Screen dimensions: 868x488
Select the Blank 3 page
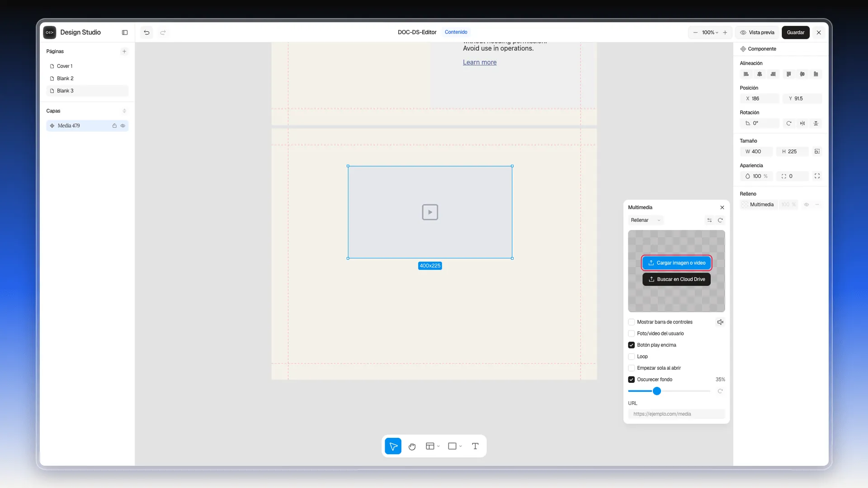pyautogui.click(x=87, y=91)
